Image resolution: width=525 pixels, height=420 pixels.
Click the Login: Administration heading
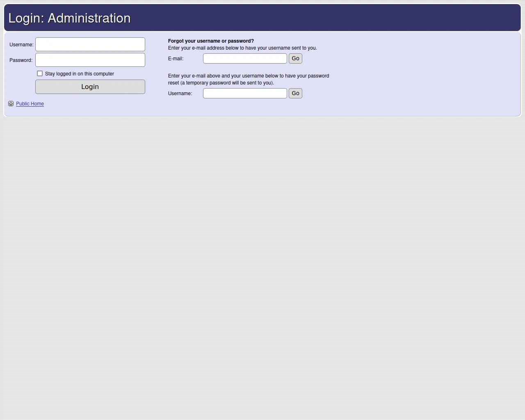(70, 18)
